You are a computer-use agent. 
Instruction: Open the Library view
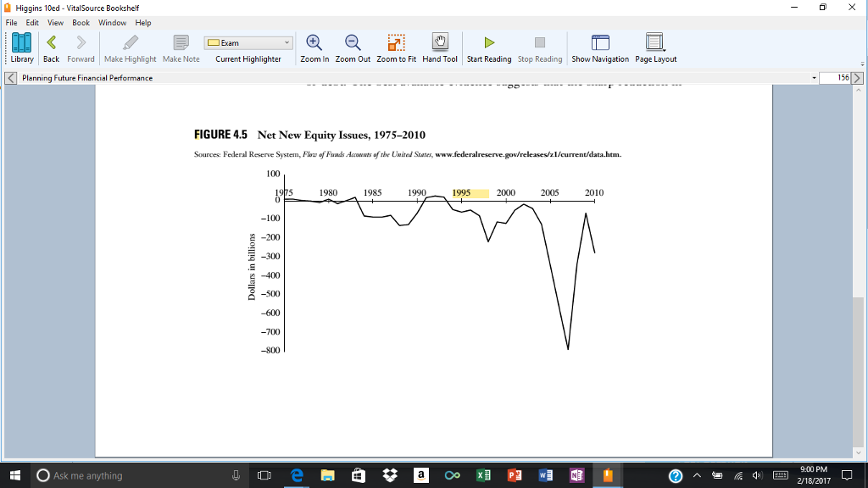point(19,47)
